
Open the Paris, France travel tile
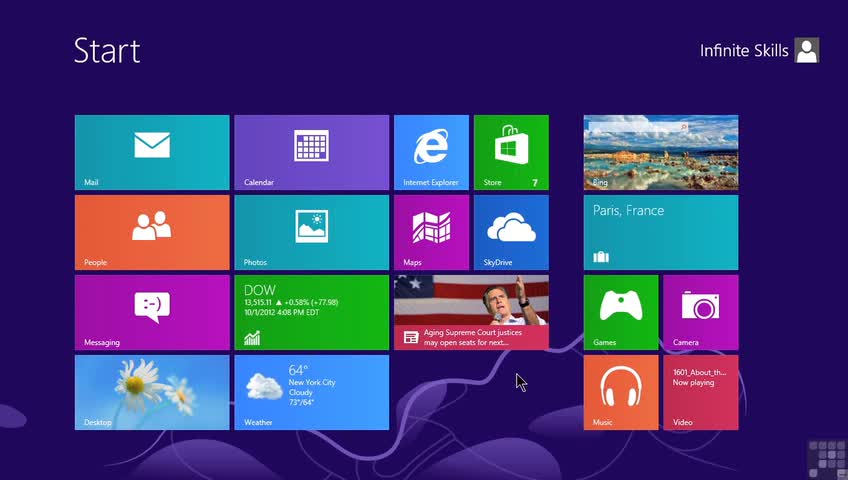661,232
